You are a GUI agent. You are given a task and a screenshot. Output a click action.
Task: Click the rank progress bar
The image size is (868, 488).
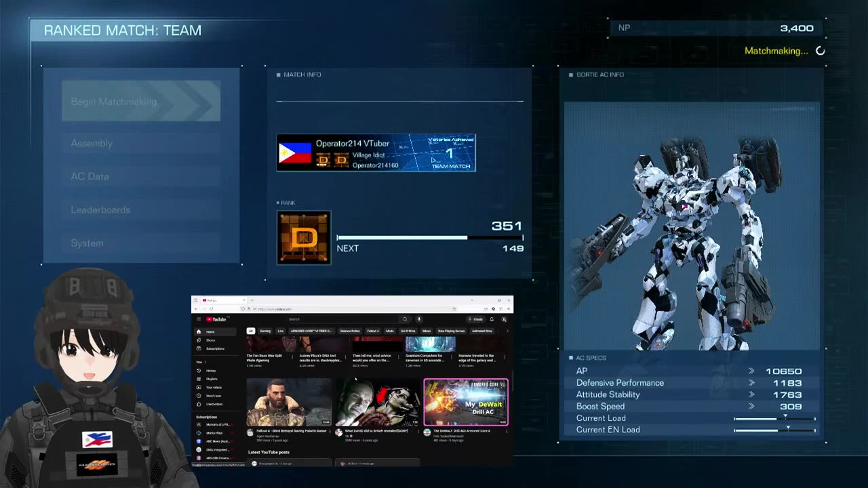pos(430,237)
